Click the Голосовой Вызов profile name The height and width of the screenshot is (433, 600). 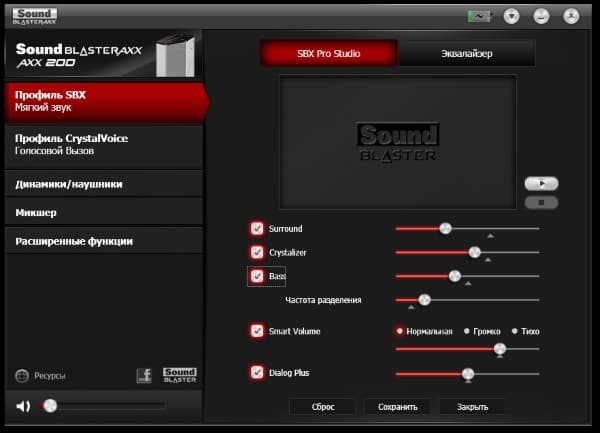click(54, 151)
